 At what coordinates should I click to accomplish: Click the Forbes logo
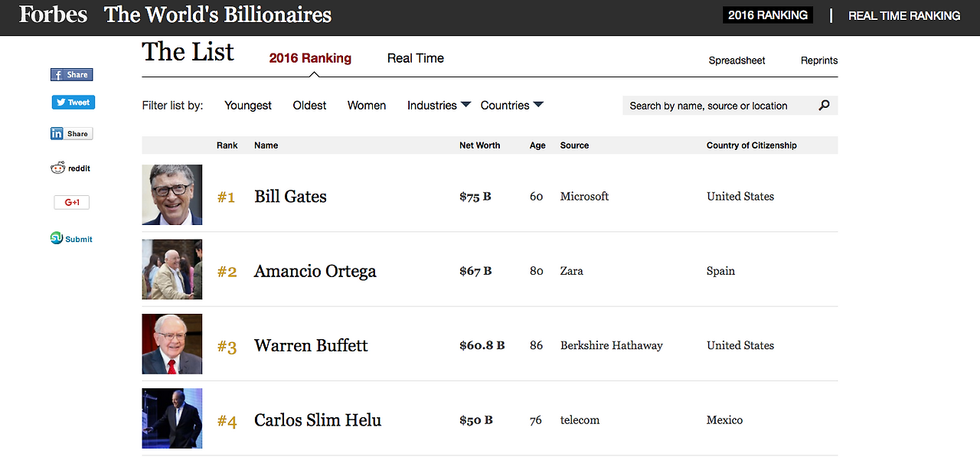click(53, 15)
